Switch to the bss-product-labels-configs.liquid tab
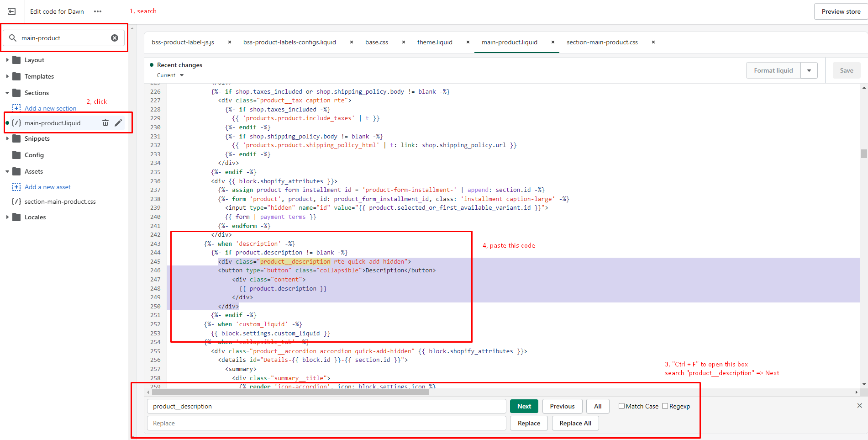The height and width of the screenshot is (440, 868). click(289, 42)
